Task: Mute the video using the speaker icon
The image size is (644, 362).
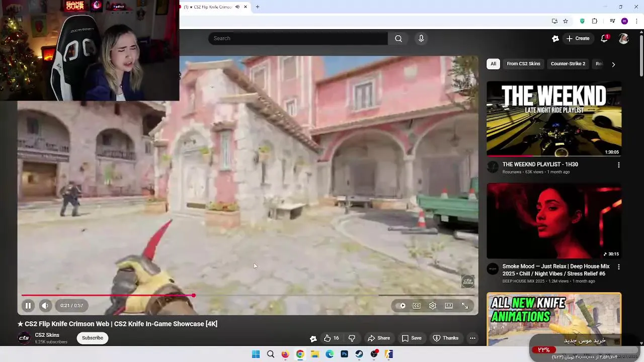Action: pyautogui.click(x=45, y=305)
